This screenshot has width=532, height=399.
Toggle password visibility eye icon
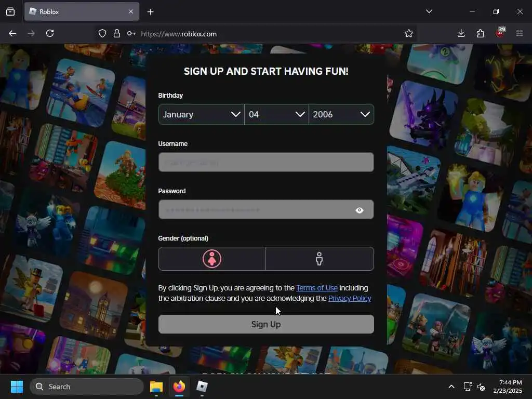(360, 210)
